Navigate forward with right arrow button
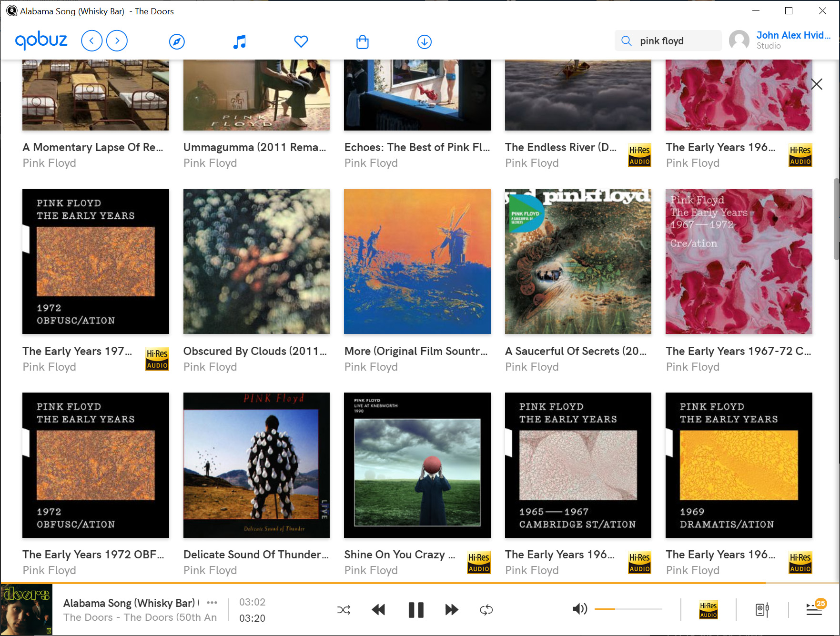 pos(117,40)
